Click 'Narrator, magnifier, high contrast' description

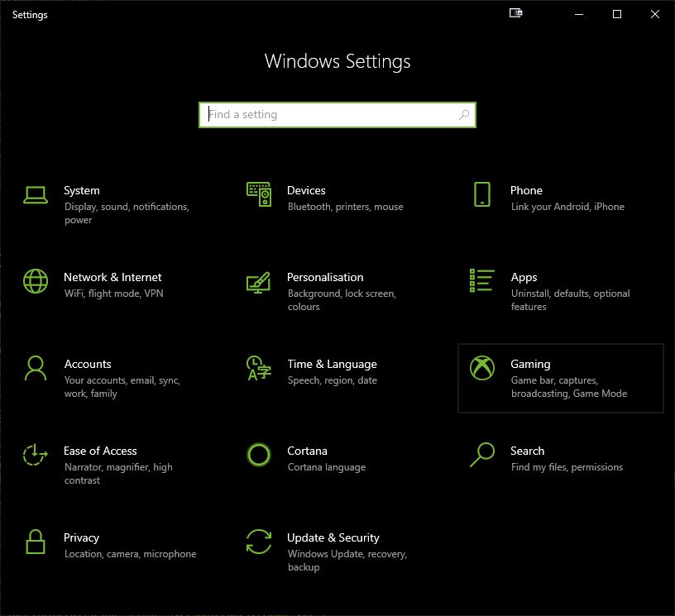118,474
